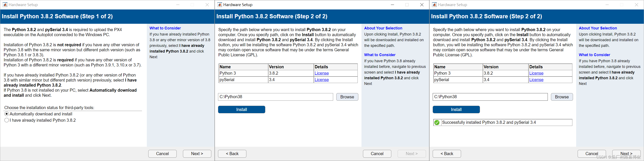Go Back from the success-message window
This screenshot has width=644, height=161.
(447, 154)
